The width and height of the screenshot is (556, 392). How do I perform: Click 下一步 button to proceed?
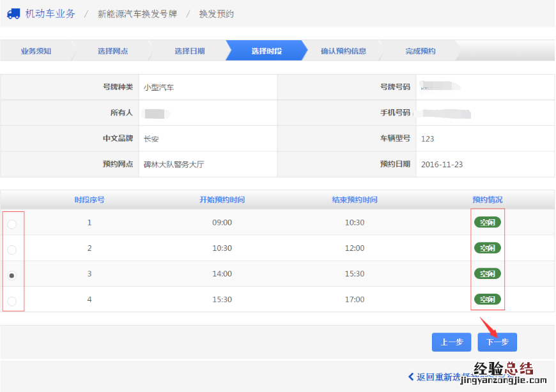click(497, 342)
